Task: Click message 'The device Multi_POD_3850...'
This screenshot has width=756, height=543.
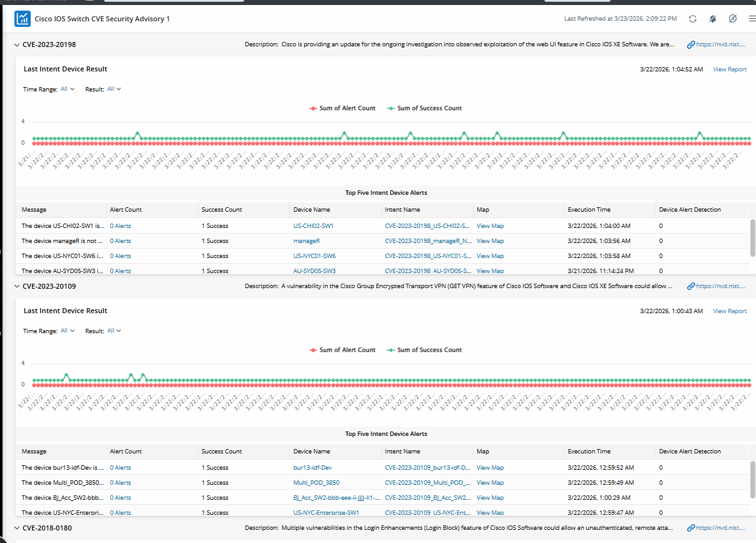Action: (63, 483)
